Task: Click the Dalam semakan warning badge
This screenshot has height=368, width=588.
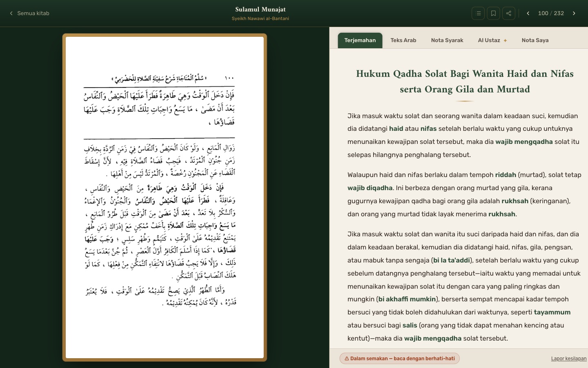Action: pyautogui.click(x=399, y=359)
